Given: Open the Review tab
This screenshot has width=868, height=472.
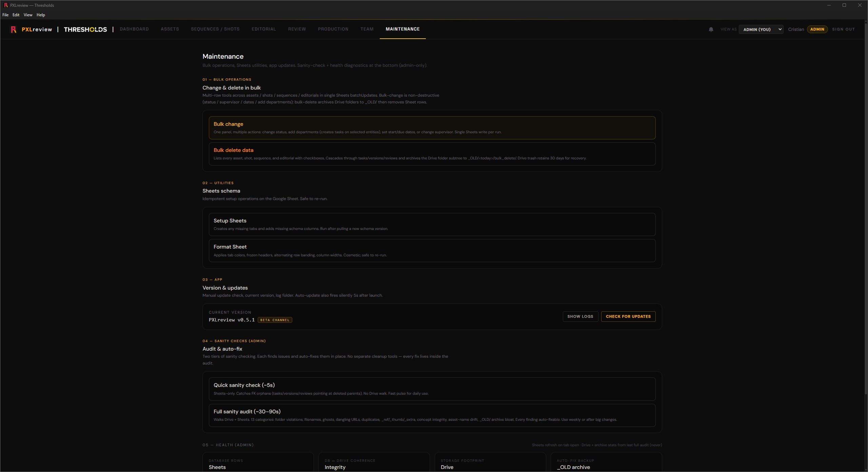Looking at the screenshot, I should [x=297, y=29].
